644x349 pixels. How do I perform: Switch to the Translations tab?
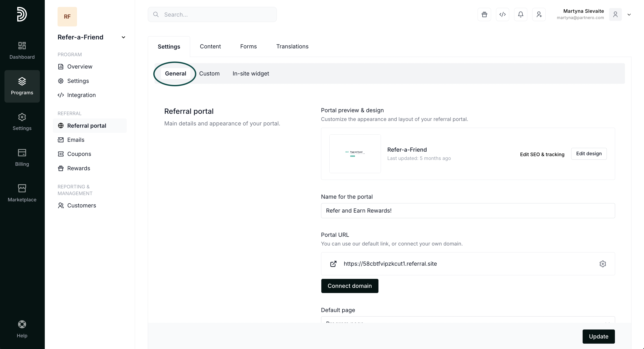(292, 47)
